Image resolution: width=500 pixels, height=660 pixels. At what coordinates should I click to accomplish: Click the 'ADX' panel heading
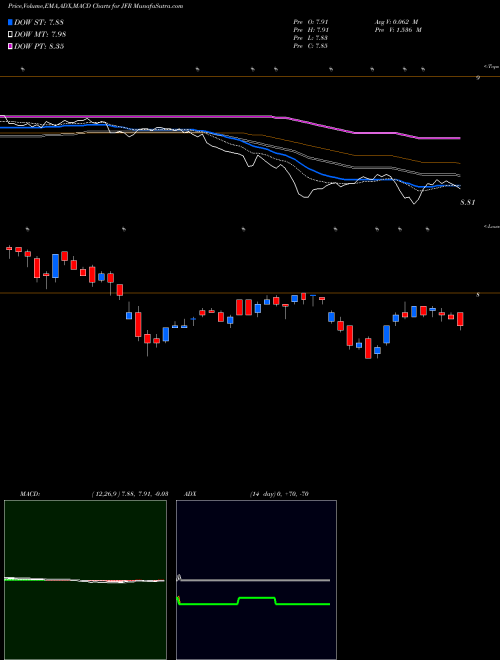tap(190, 494)
